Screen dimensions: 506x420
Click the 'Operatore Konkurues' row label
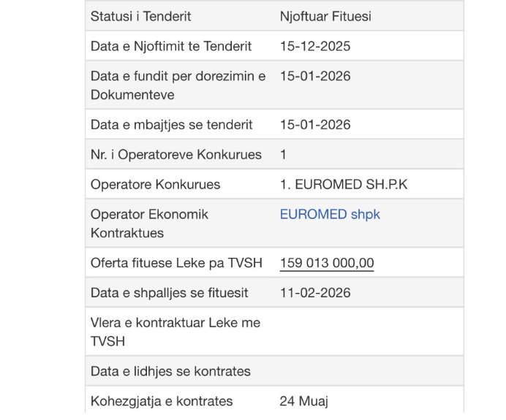(x=155, y=184)
